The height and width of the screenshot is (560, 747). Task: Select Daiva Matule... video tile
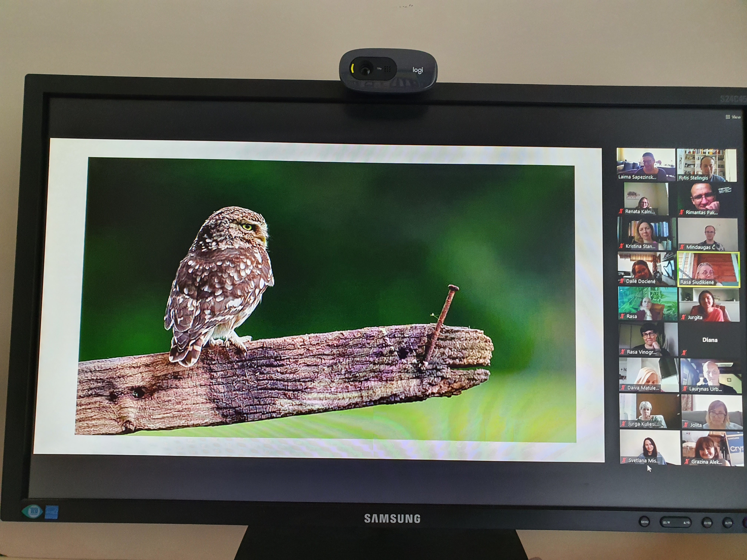click(x=649, y=375)
